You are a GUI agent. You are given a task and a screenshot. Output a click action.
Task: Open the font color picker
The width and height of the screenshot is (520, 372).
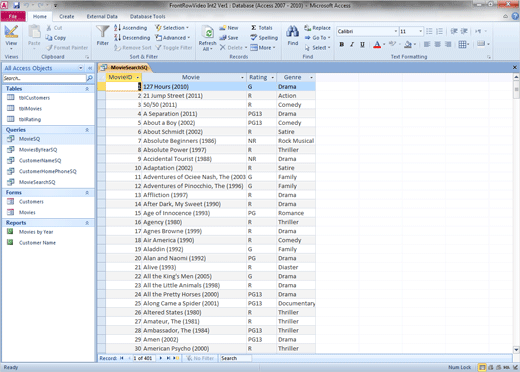pyautogui.click(x=384, y=44)
